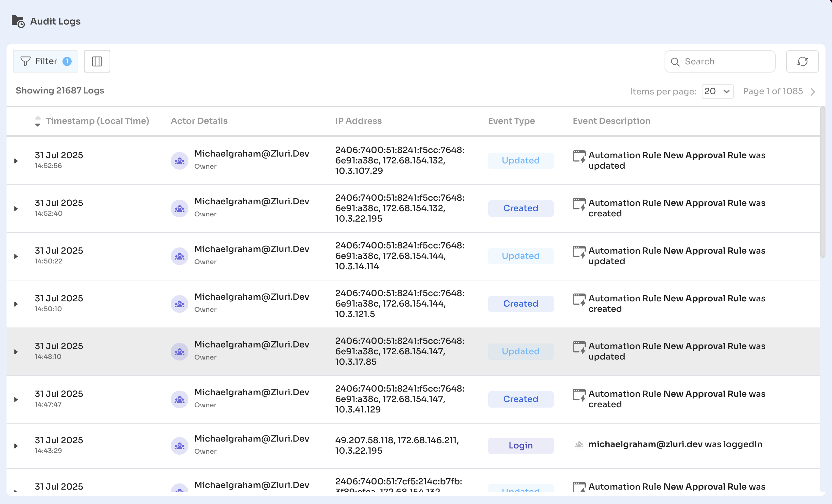The height and width of the screenshot is (504, 832).
Task: Expand the 14:50:22 log row
Action: [16, 256]
